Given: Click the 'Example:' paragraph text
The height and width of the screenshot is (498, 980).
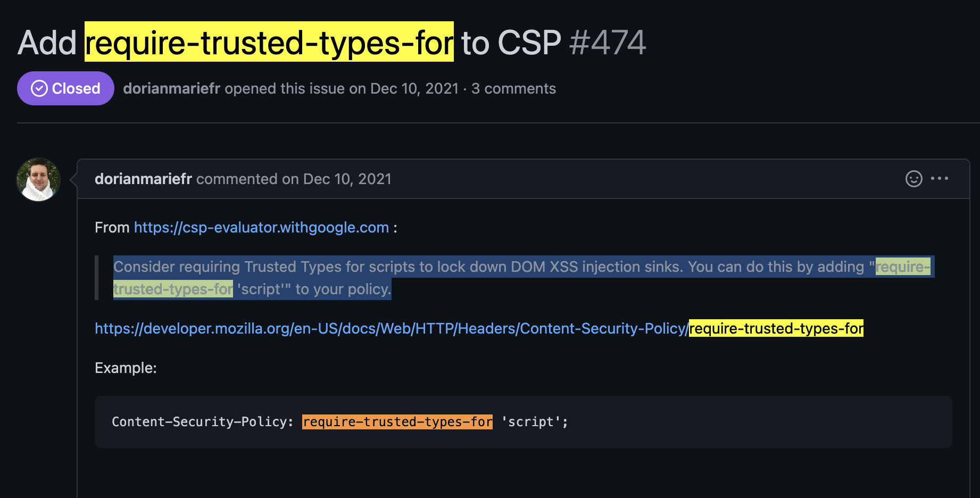Looking at the screenshot, I should [x=126, y=368].
